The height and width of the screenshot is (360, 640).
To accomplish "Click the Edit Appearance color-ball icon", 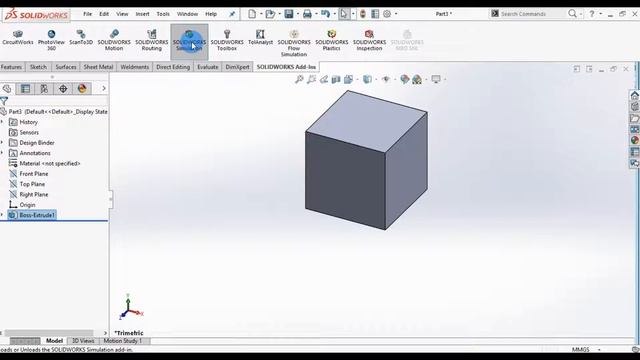I will [x=404, y=79].
